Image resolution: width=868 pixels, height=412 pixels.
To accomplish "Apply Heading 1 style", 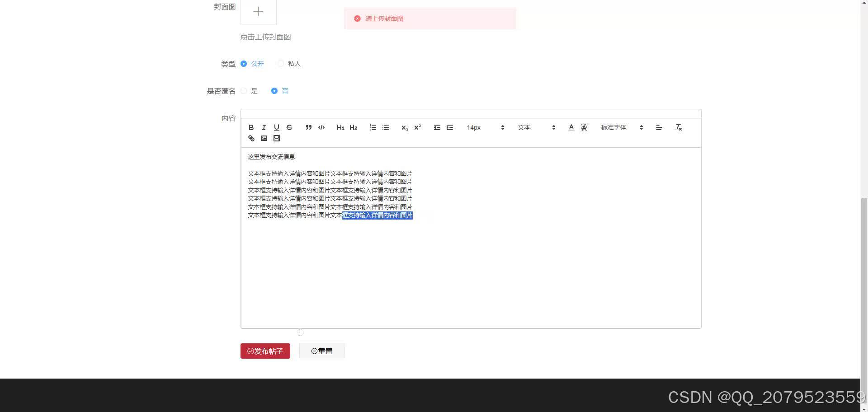I will click(x=340, y=127).
